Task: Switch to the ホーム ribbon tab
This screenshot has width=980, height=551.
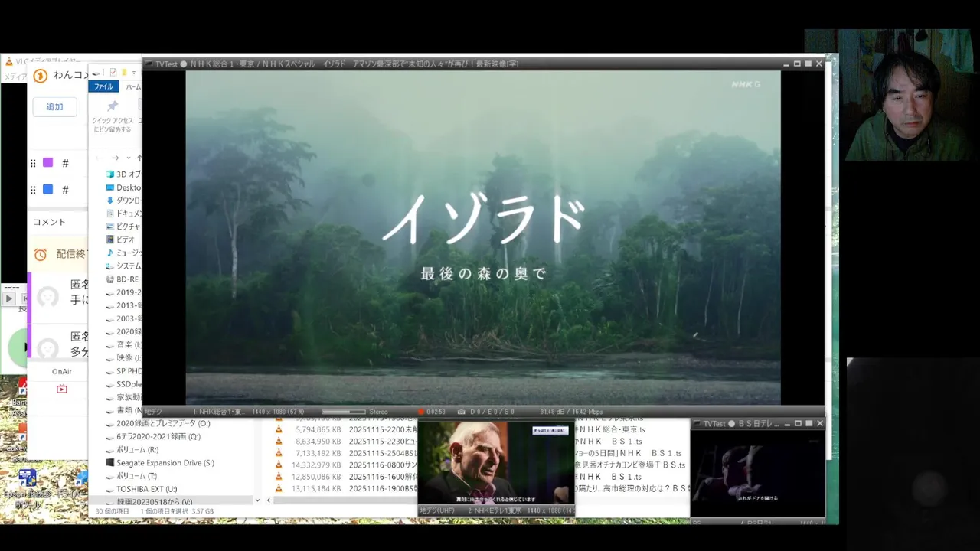Action: coord(133,86)
